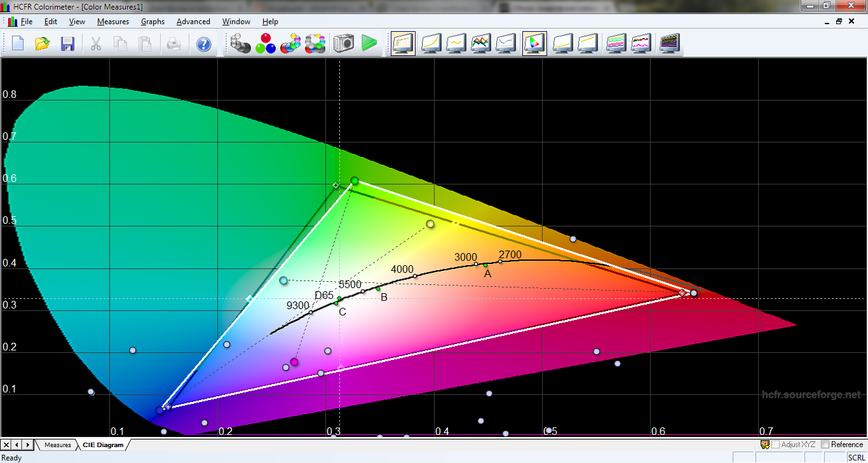Screen dimensions: 868x463
Task: Switch to the Measures tab
Action: pyautogui.click(x=57, y=445)
